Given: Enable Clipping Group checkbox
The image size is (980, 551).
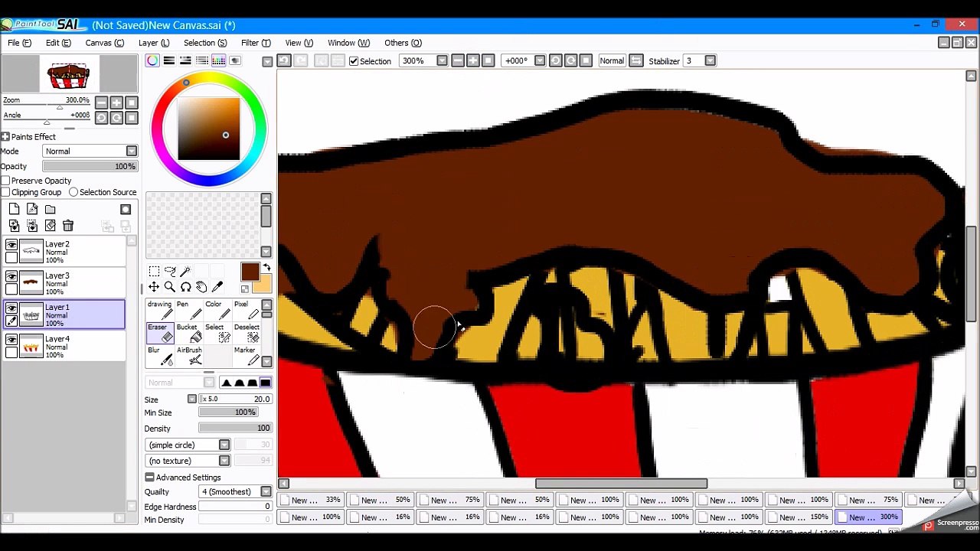Looking at the screenshot, I should pos(5,192).
